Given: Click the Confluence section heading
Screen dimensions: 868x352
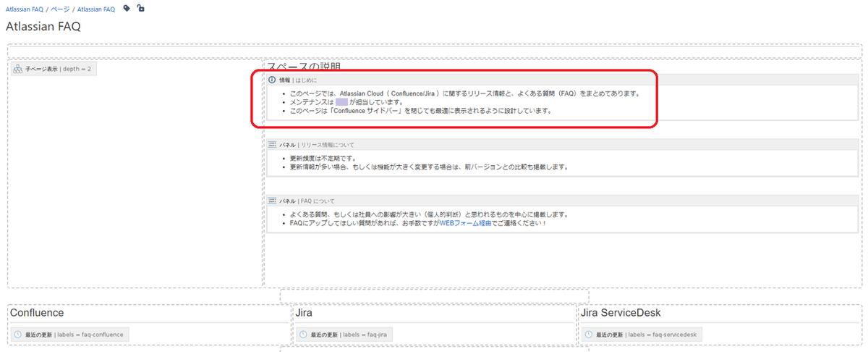Looking at the screenshot, I should [37, 313].
